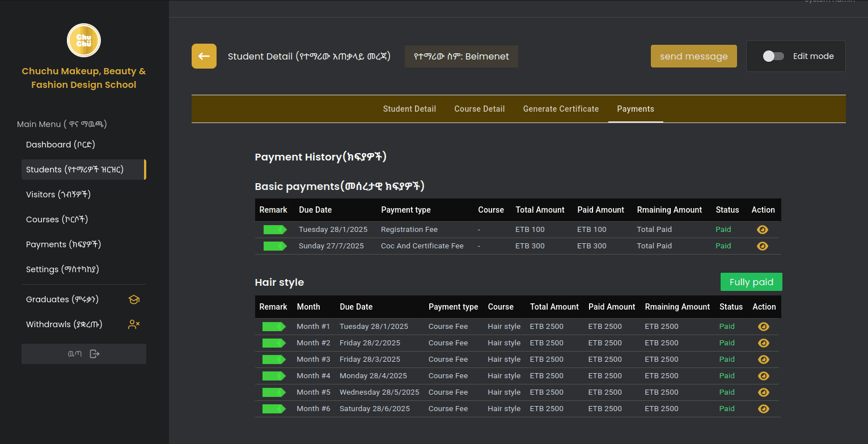Screen dimensions: 868x444
Task: View Month #1 payment eye icon
Action: click(x=764, y=327)
